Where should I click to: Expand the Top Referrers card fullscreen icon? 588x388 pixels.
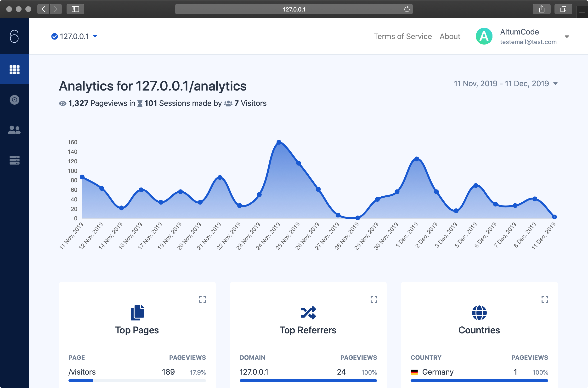(x=374, y=299)
